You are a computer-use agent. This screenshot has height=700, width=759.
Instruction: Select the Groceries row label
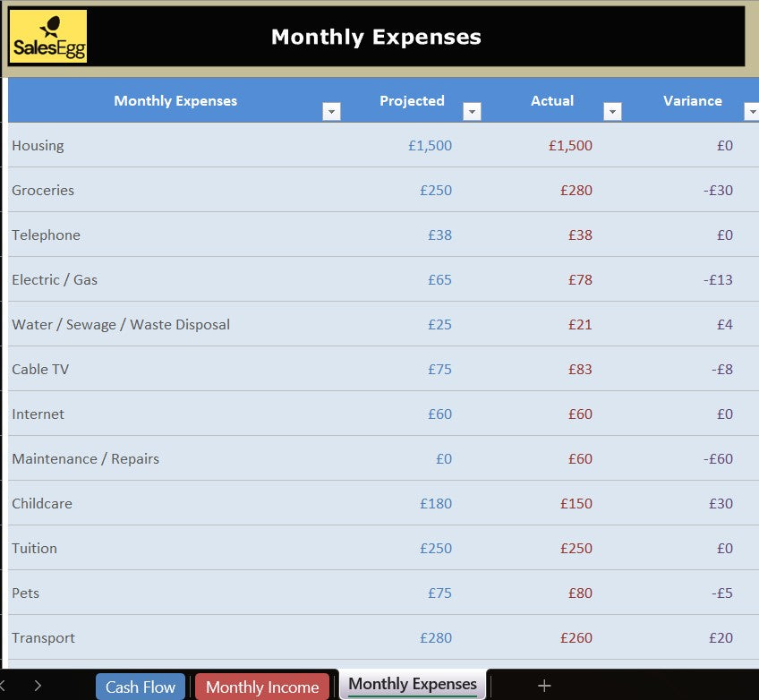[43, 191]
